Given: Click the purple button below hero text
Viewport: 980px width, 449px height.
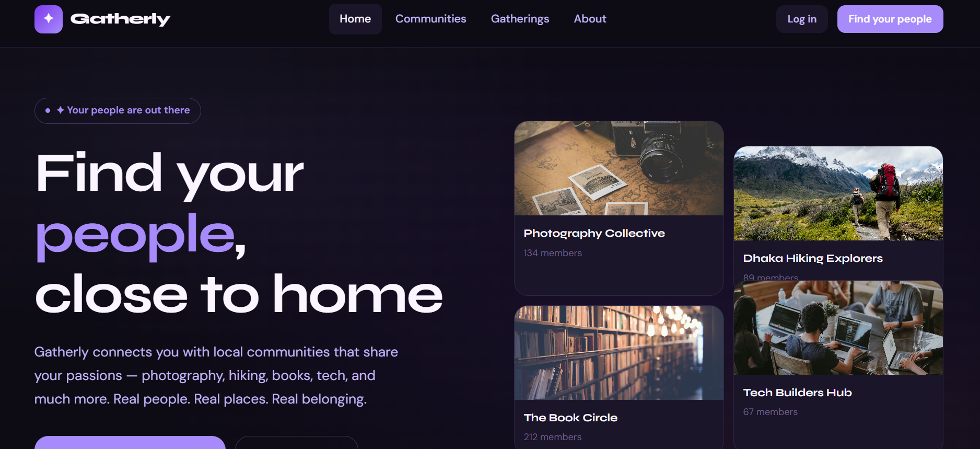Looking at the screenshot, I should (x=130, y=442).
